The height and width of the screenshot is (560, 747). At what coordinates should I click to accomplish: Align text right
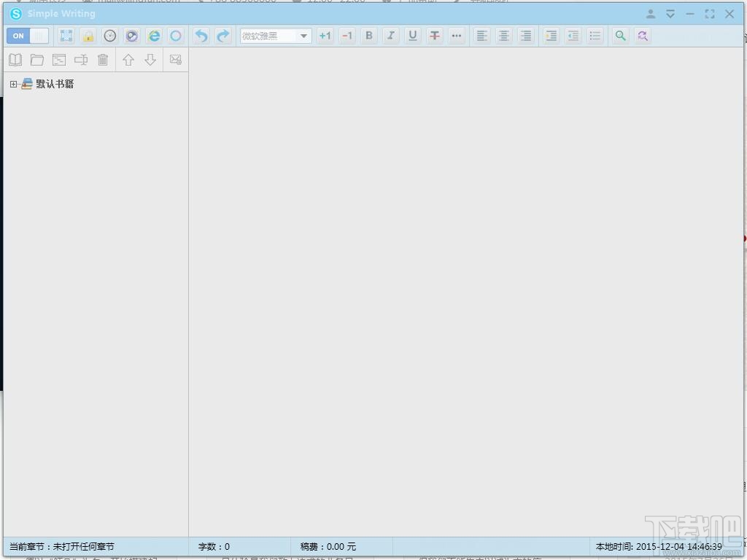pyautogui.click(x=526, y=36)
